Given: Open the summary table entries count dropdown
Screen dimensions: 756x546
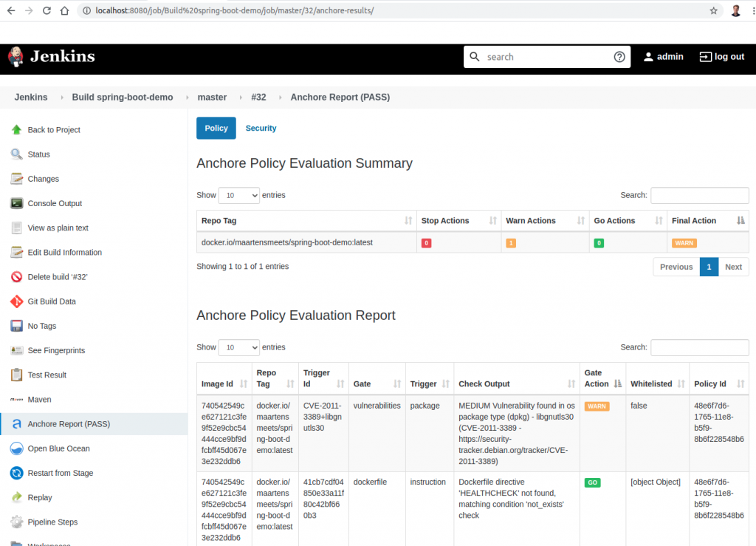Looking at the screenshot, I should pyautogui.click(x=239, y=196).
